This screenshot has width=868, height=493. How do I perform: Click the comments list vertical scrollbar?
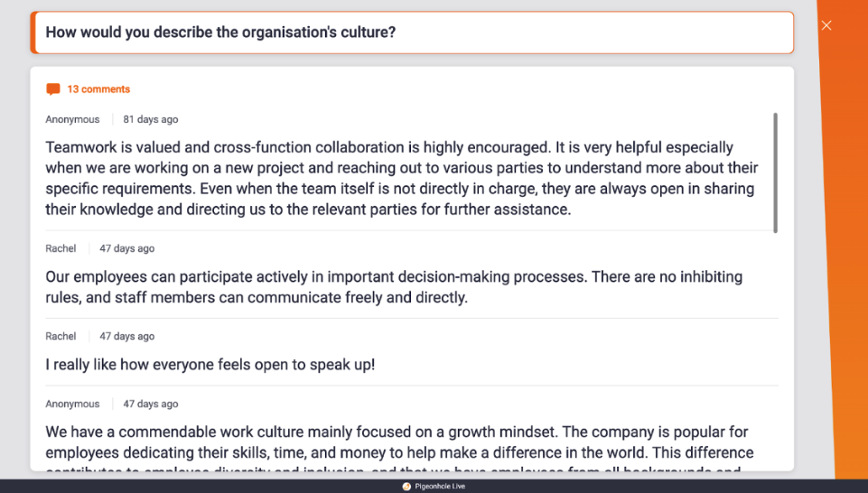776,172
